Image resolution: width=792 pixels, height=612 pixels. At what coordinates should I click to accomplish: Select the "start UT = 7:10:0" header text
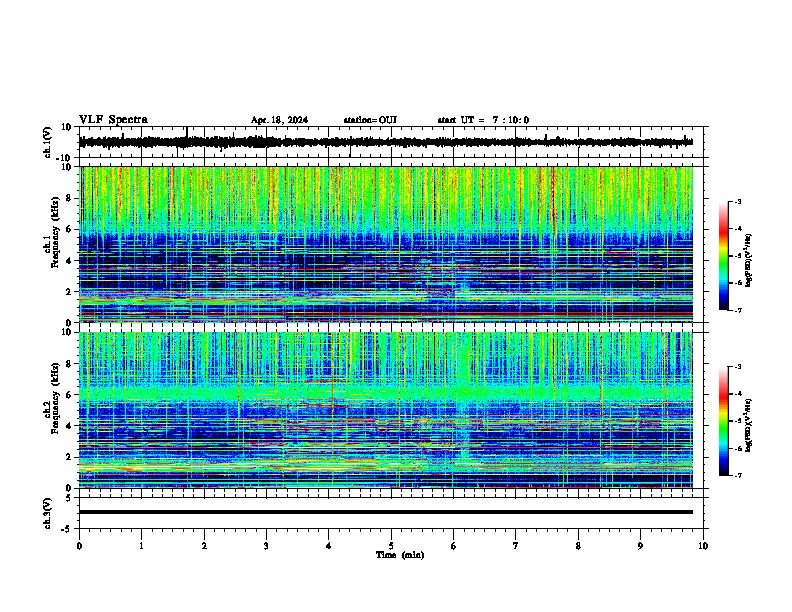click(x=483, y=120)
